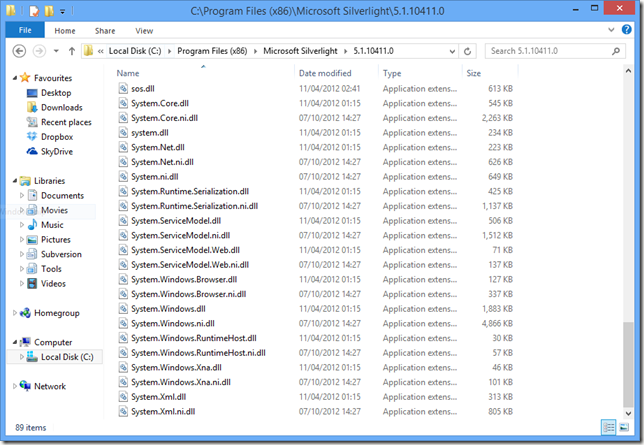Screen dimensions: 644x445
Task: Go up one folder level
Action: [x=72, y=51]
